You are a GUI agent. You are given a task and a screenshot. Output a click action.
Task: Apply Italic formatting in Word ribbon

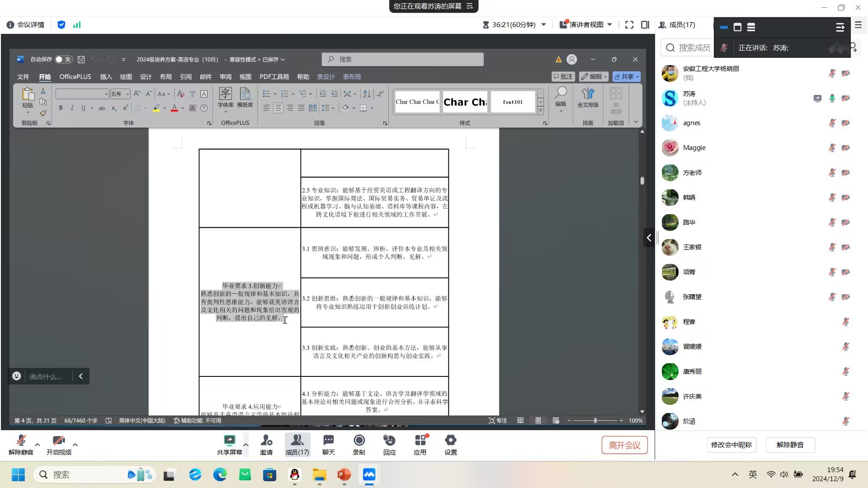(x=72, y=108)
